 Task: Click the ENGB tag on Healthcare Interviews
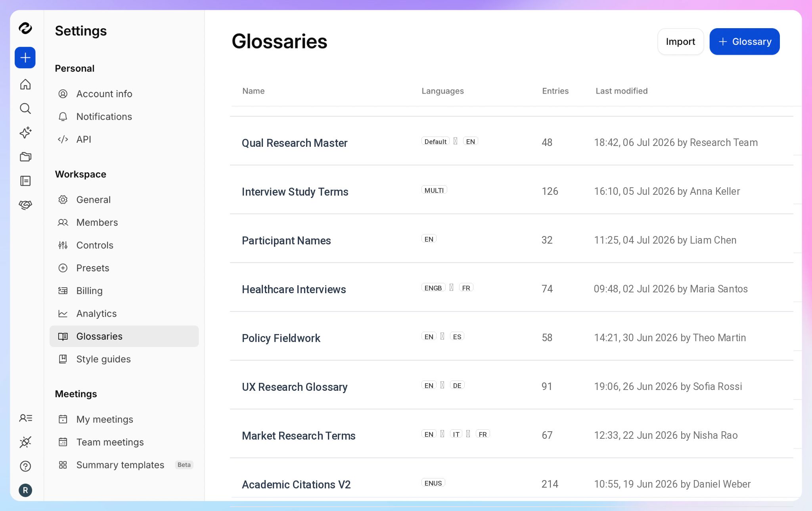433,288
